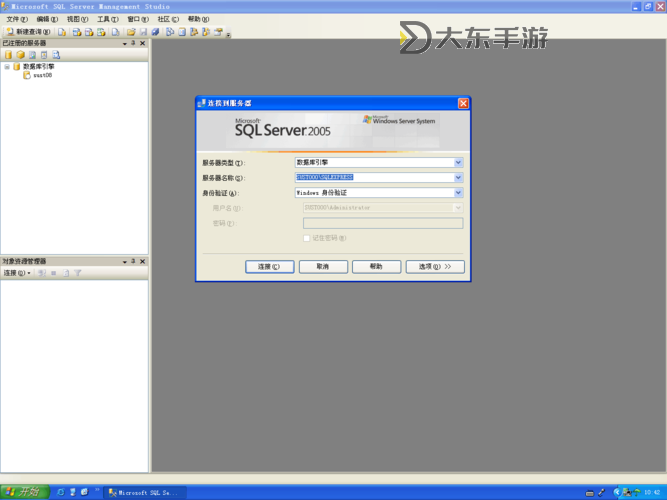Close the Registered Servers panel

pos(143,43)
